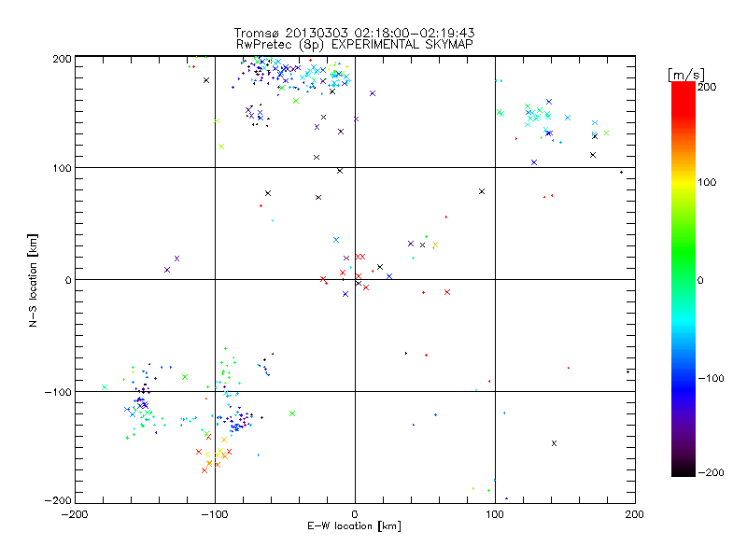Click the '-100' x-axis tick label
This screenshot has height=560, width=747.
tap(215, 514)
